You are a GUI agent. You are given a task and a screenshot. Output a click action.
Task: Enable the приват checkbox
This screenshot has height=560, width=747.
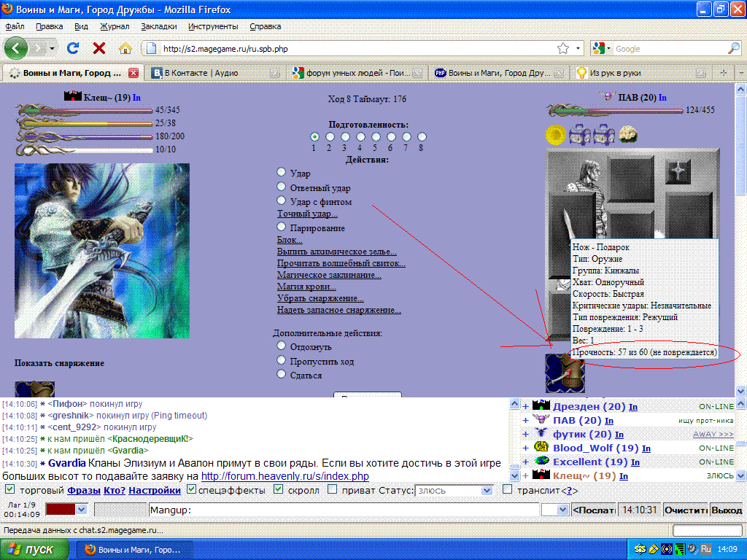pos(333,489)
